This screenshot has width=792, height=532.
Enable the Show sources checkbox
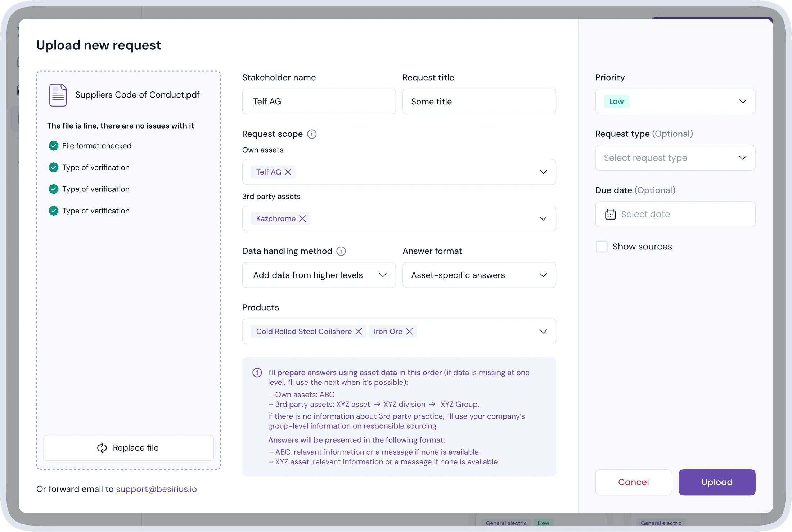click(x=602, y=247)
